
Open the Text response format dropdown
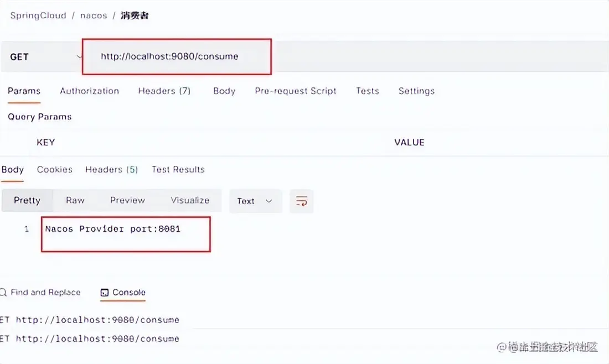click(255, 201)
